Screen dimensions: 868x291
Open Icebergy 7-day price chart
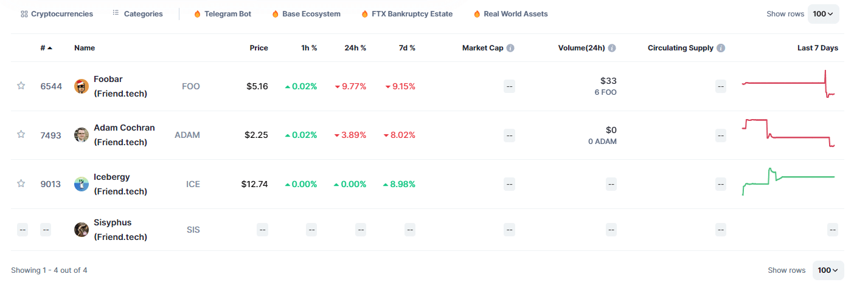[789, 182]
